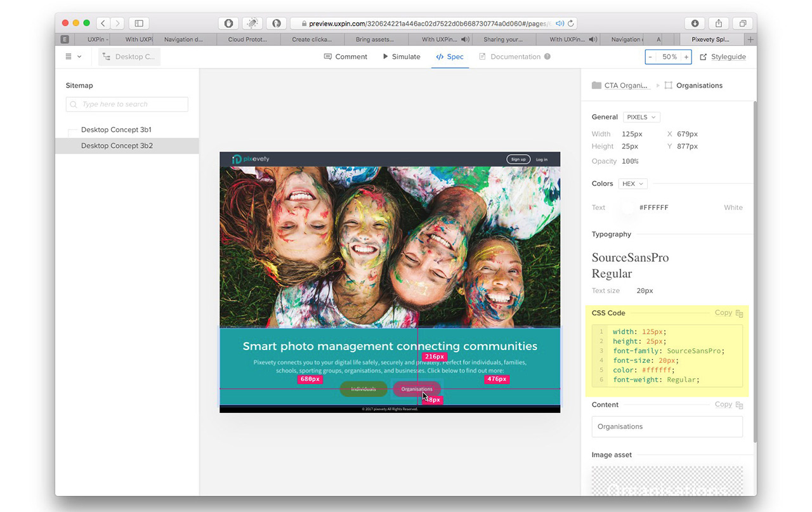Click the Individuals button in the prototype
The height and width of the screenshot is (512, 812).
[363, 389]
